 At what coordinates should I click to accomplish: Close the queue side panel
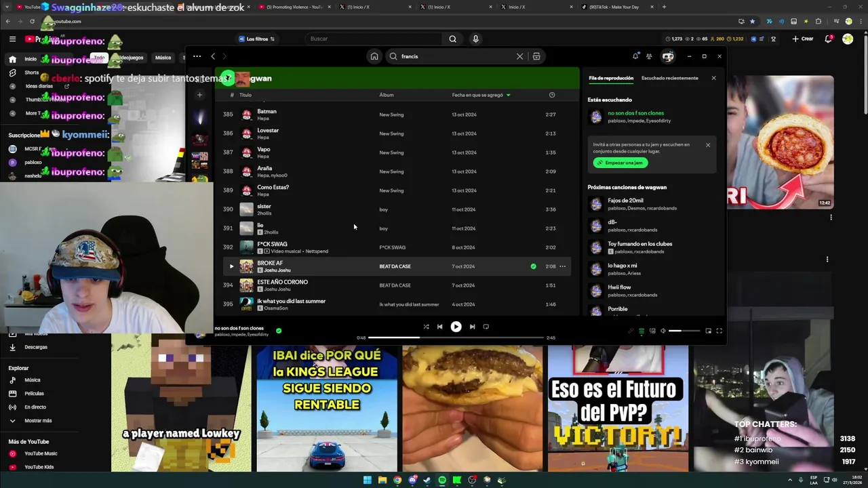click(x=713, y=78)
